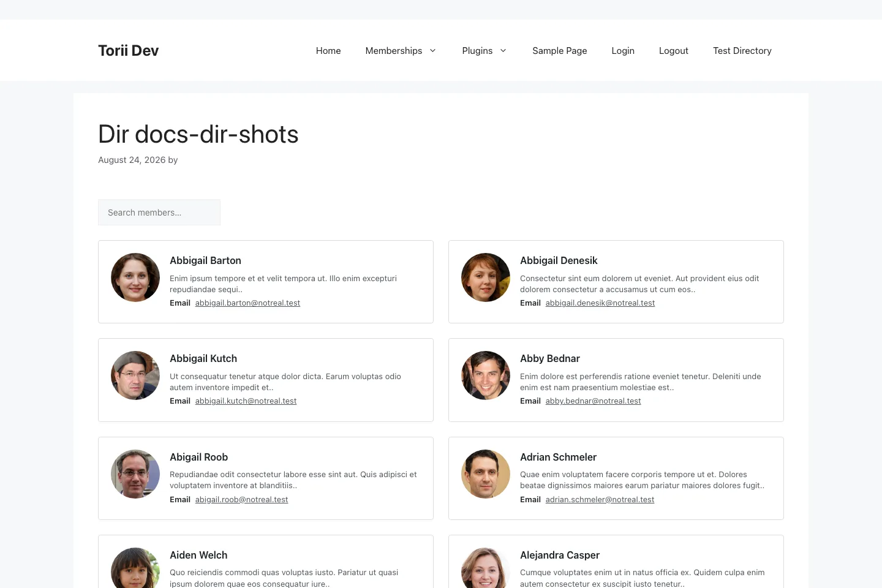Open Aiden Welch's avatar photo
The width and height of the screenshot is (882, 588).
pyautogui.click(x=135, y=568)
